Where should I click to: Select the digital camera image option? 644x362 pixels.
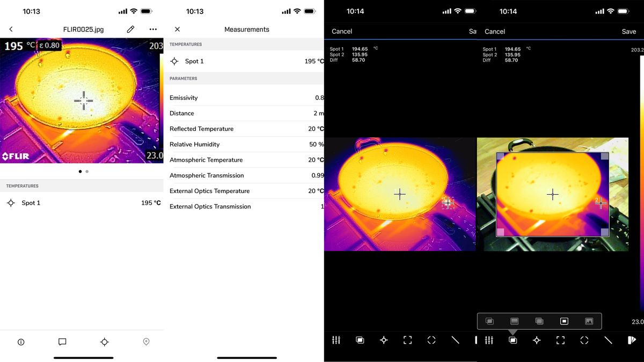(589, 321)
